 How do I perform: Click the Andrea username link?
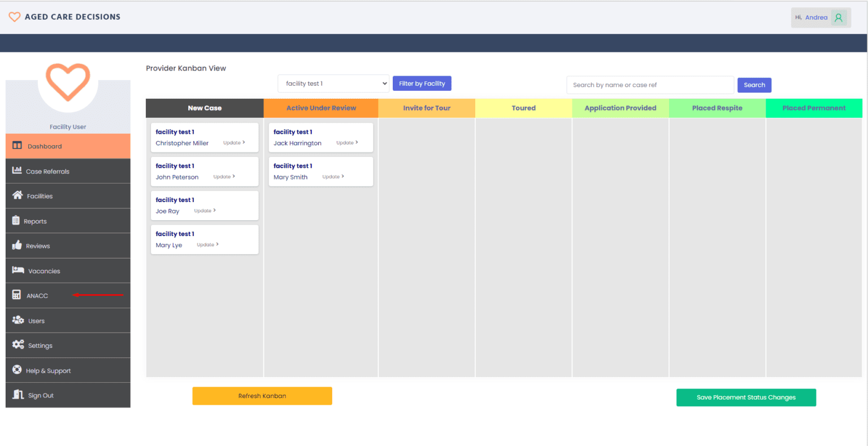(x=815, y=17)
